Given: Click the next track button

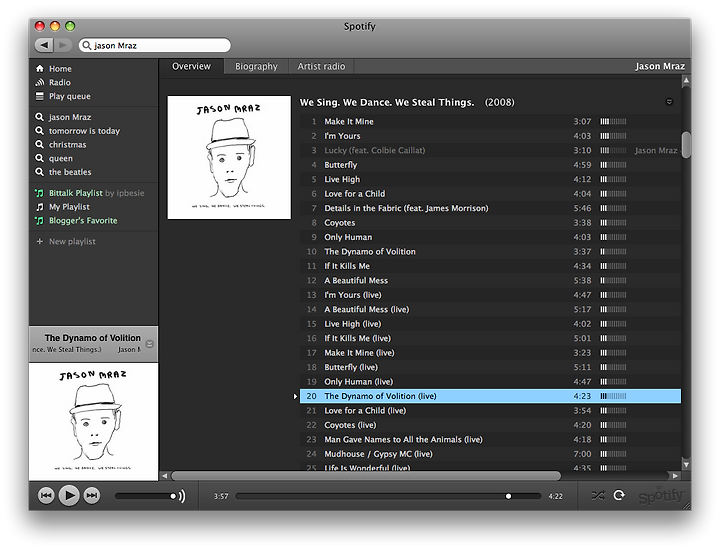Looking at the screenshot, I should (x=92, y=495).
